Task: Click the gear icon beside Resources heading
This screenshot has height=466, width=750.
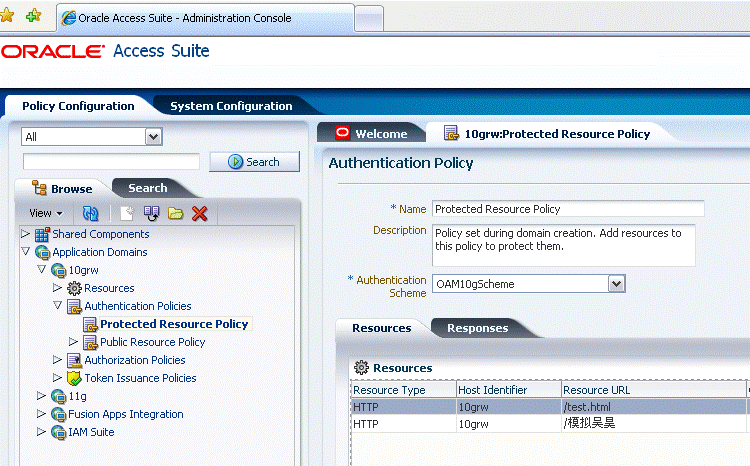Action: tap(361, 367)
